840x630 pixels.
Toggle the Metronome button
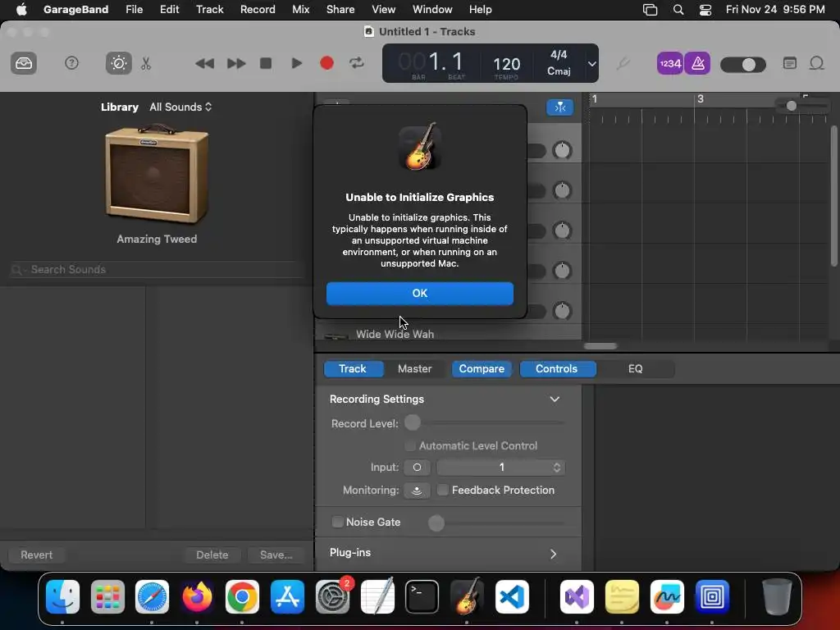tap(697, 64)
